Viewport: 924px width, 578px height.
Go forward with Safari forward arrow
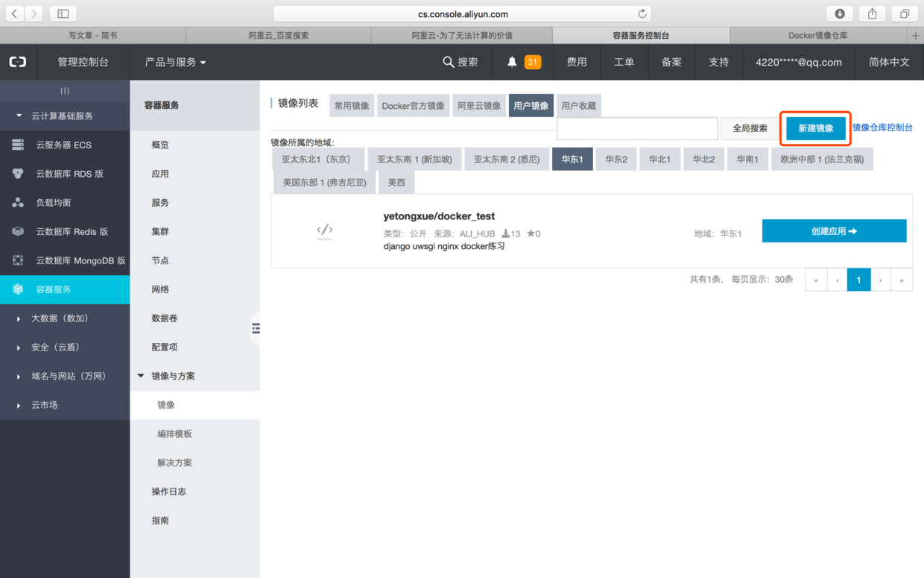pyautogui.click(x=34, y=13)
